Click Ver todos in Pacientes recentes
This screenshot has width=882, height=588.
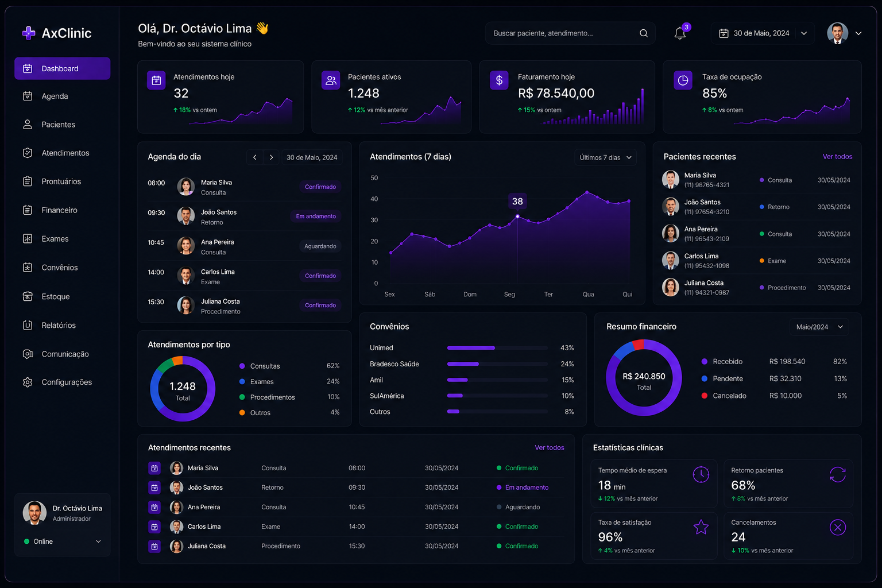(x=837, y=157)
